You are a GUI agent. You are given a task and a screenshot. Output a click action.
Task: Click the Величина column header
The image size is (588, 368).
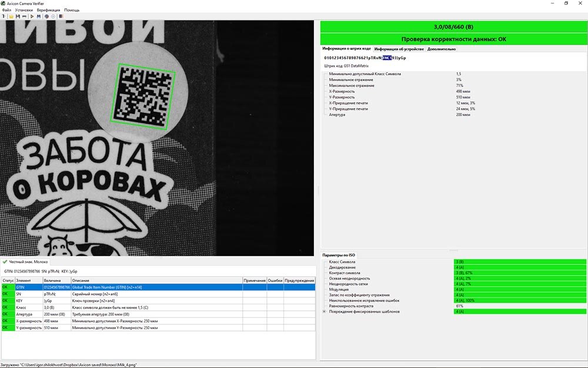coord(56,280)
